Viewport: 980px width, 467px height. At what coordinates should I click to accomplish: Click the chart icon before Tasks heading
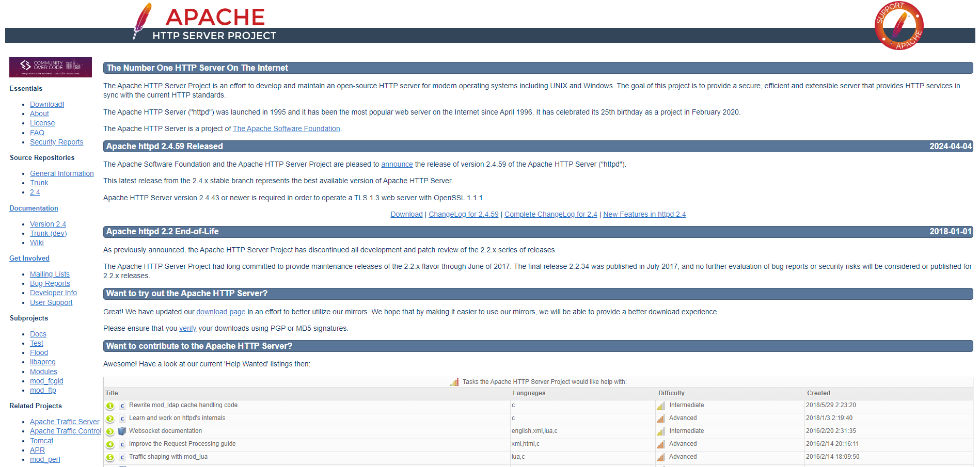coord(455,382)
